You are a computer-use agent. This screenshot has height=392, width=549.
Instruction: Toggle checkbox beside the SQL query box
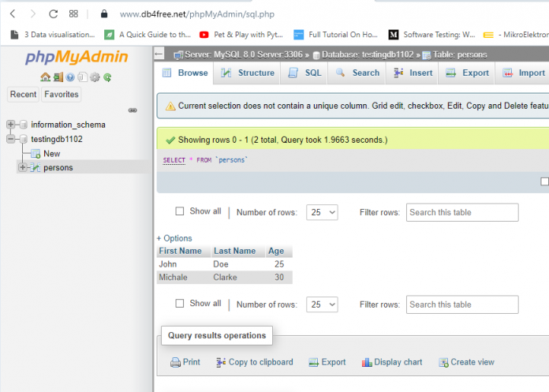(544, 181)
